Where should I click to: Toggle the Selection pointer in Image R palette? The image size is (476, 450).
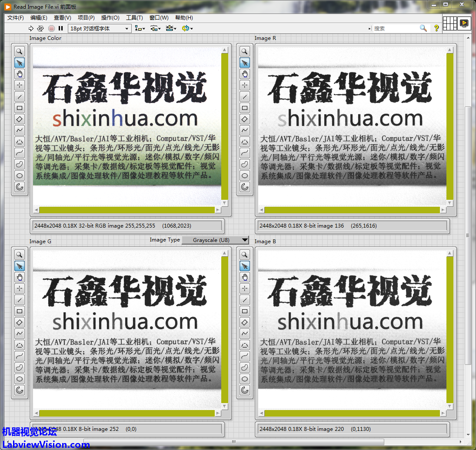[x=245, y=63]
